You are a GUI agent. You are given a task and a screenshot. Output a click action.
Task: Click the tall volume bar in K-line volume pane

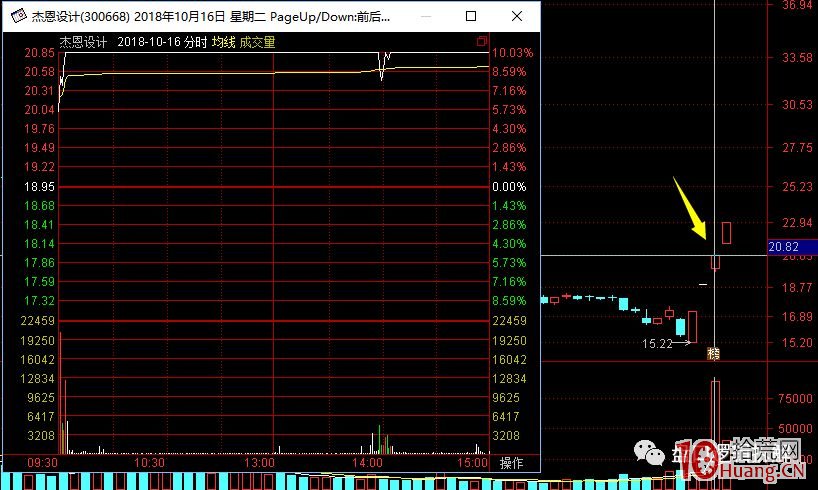(x=715, y=412)
